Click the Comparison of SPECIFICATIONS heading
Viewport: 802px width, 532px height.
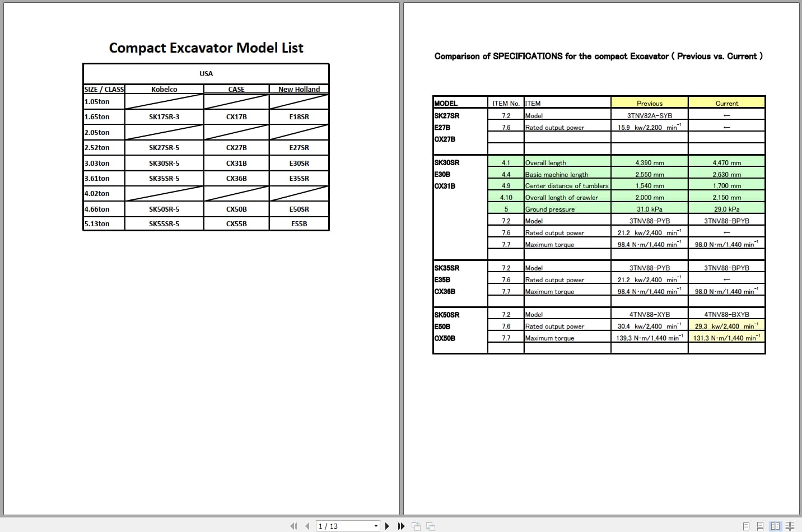(599, 56)
